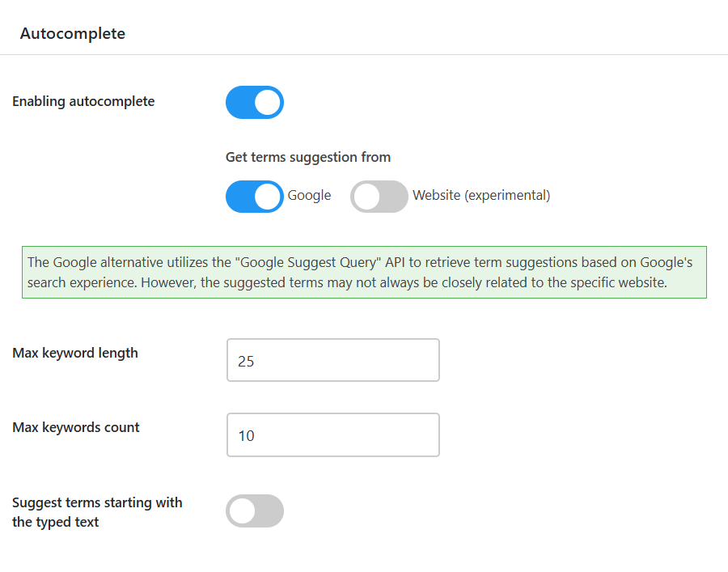Focus the Max keyword length field
The width and height of the screenshot is (728, 572).
click(x=333, y=360)
